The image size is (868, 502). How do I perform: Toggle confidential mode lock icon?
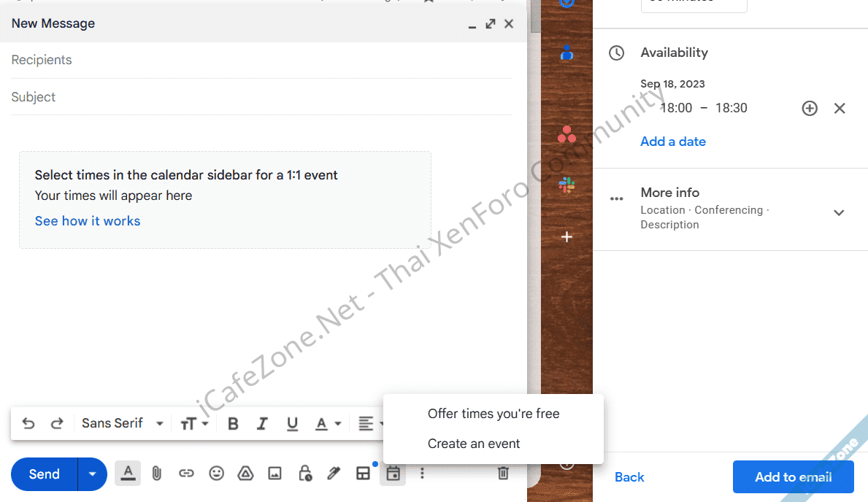[x=305, y=474]
